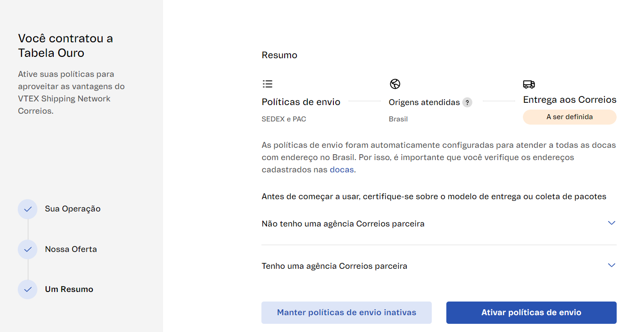Select the checkmark icon beside Nossa Oferta
The height and width of the screenshot is (332, 644).
point(27,249)
